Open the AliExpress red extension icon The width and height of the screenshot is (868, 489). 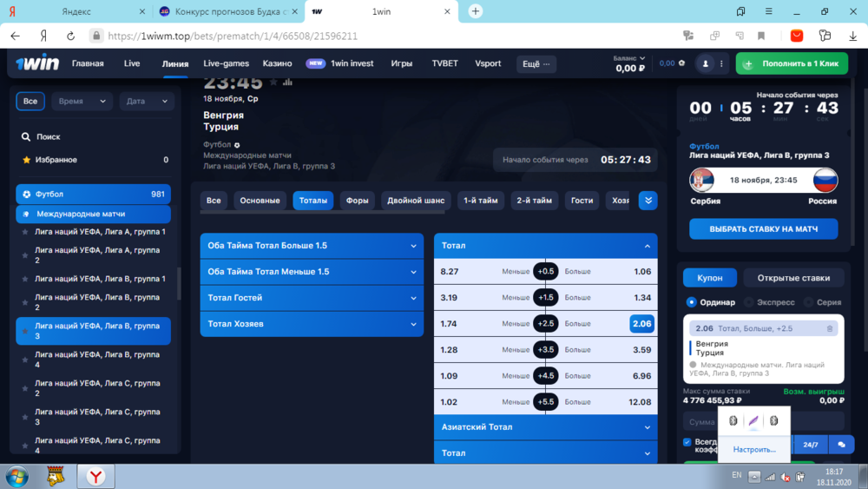pyautogui.click(x=797, y=36)
